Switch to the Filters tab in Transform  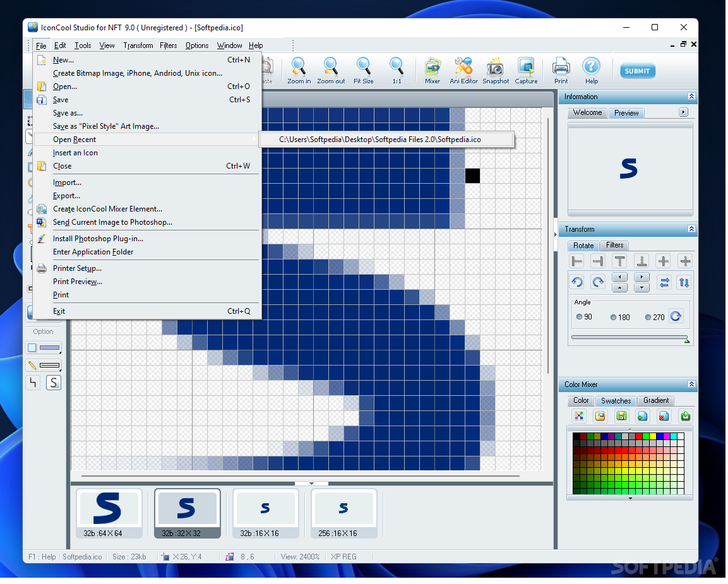pyautogui.click(x=616, y=246)
